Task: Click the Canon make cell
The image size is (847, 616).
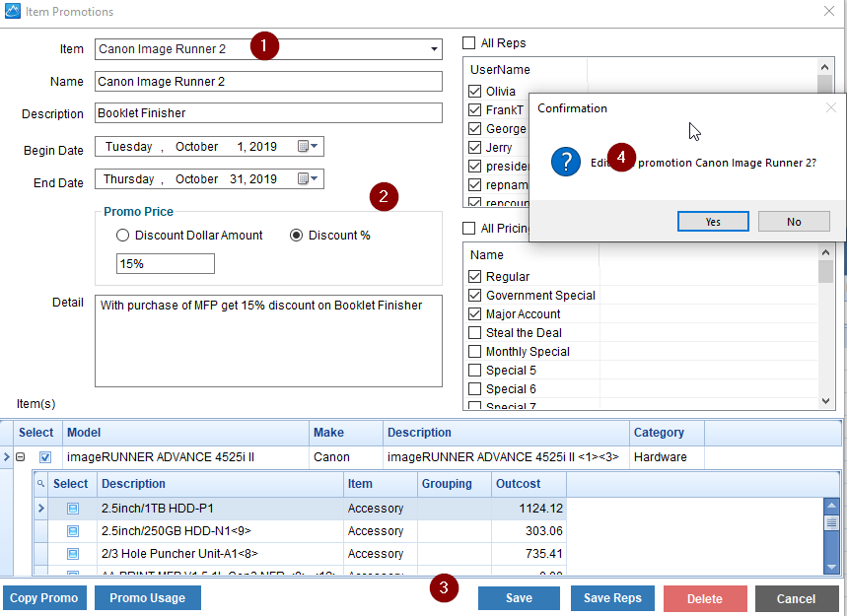Action: pyautogui.click(x=346, y=457)
